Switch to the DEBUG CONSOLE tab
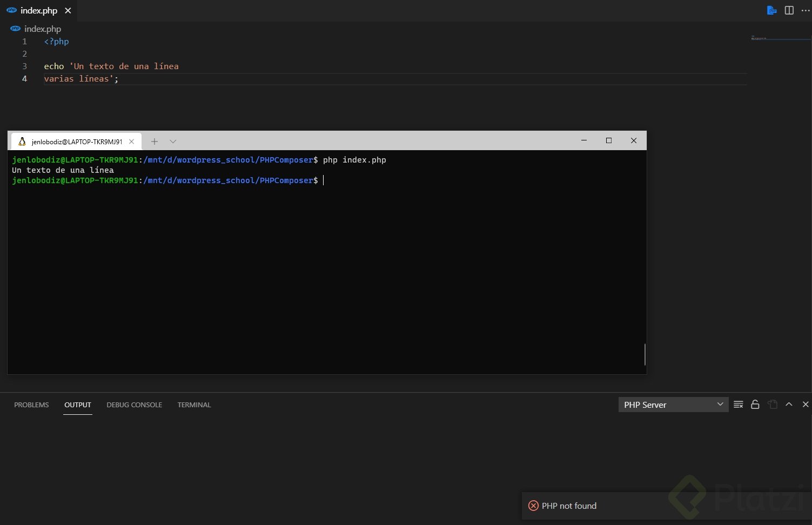812x525 pixels. (134, 405)
